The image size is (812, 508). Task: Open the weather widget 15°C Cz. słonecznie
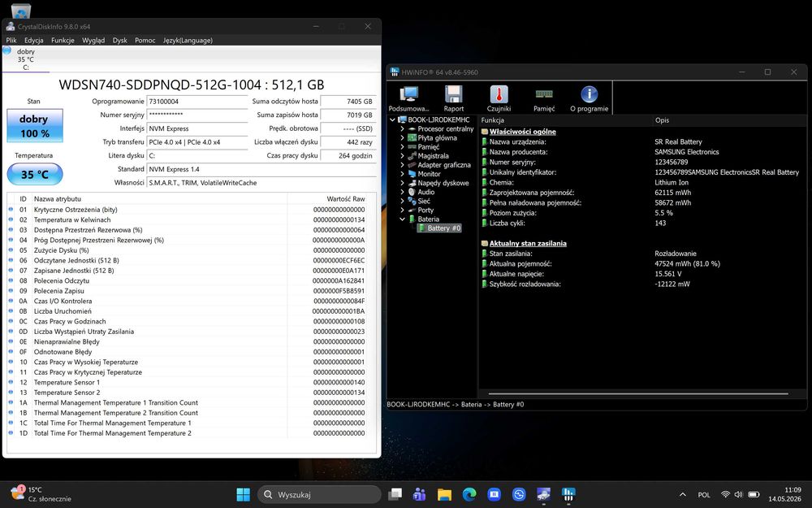41,494
